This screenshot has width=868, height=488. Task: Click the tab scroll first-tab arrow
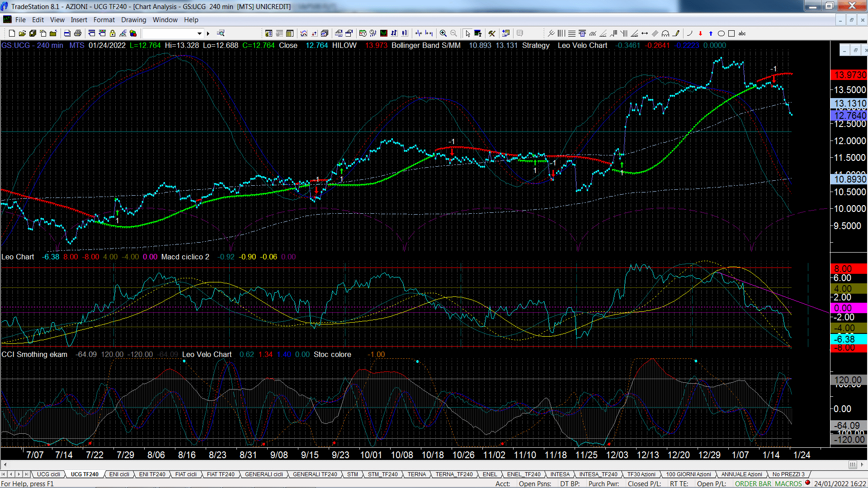pos(4,474)
